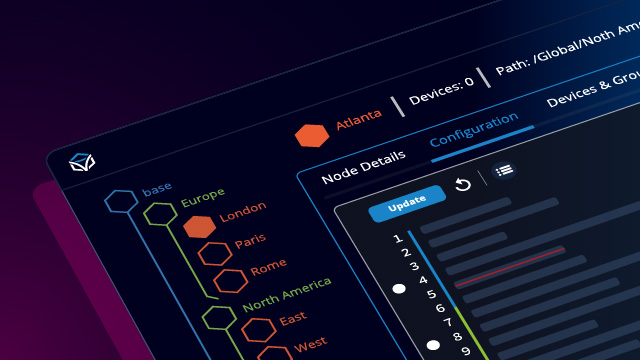The width and height of the screenshot is (640, 360).
Task: Click the blue Update button
Action: (x=407, y=203)
